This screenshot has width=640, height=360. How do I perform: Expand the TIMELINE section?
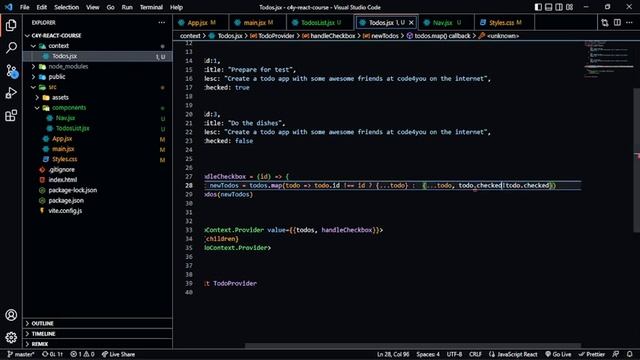click(x=97, y=333)
